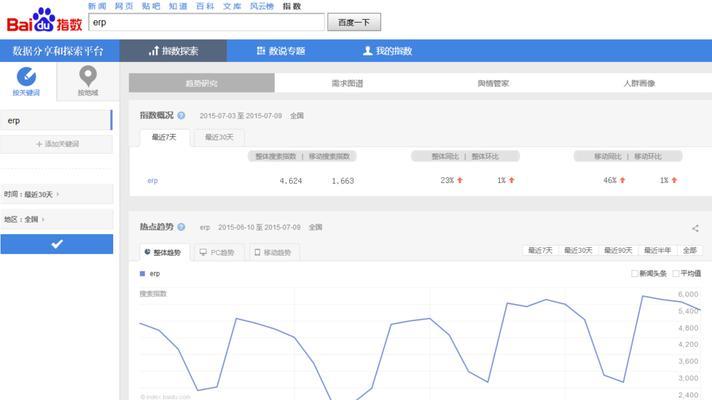Click 添加关键词 add keyword button
712x400 pixels.
pos(57,144)
